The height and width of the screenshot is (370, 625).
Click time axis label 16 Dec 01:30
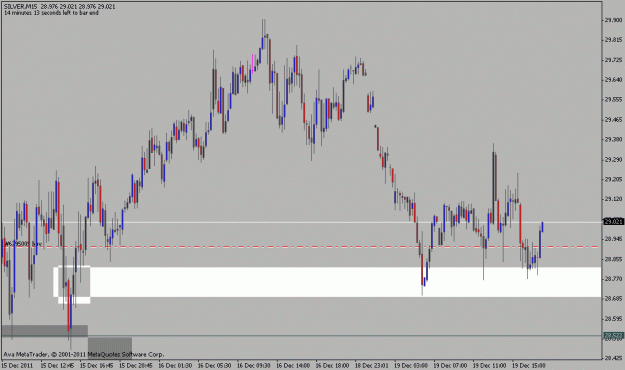click(x=175, y=365)
